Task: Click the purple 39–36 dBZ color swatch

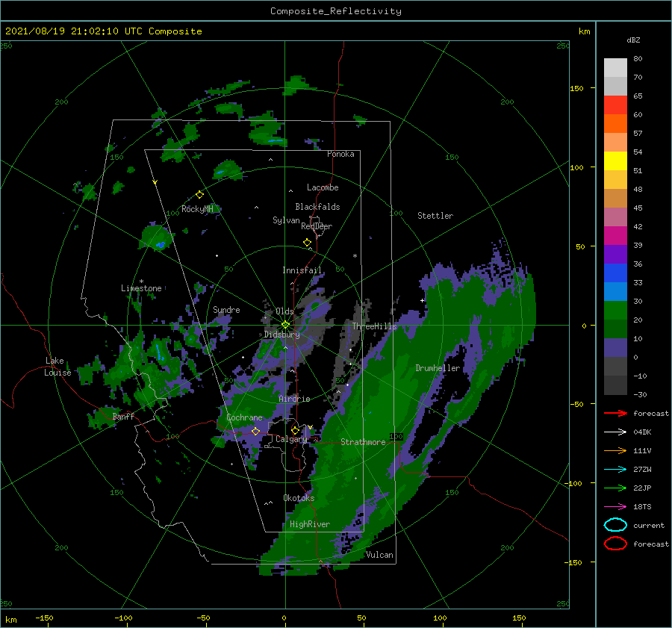Action: (x=615, y=254)
